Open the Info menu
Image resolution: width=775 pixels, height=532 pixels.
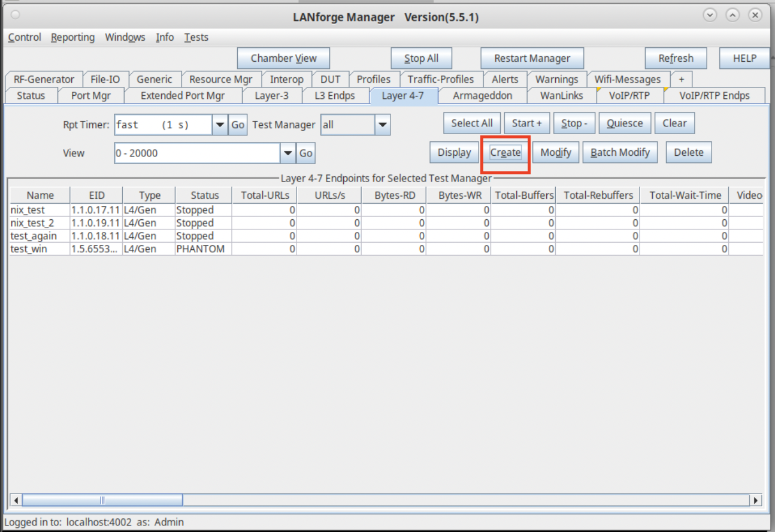click(x=165, y=37)
